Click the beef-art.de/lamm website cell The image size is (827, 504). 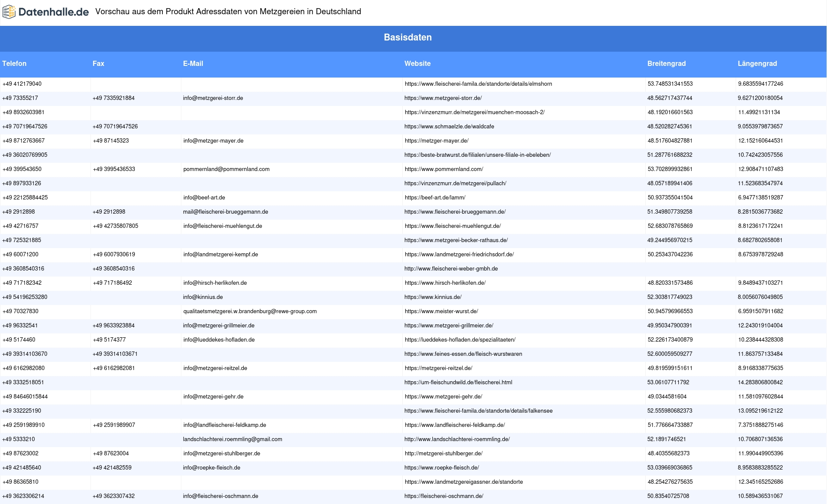coord(435,198)
